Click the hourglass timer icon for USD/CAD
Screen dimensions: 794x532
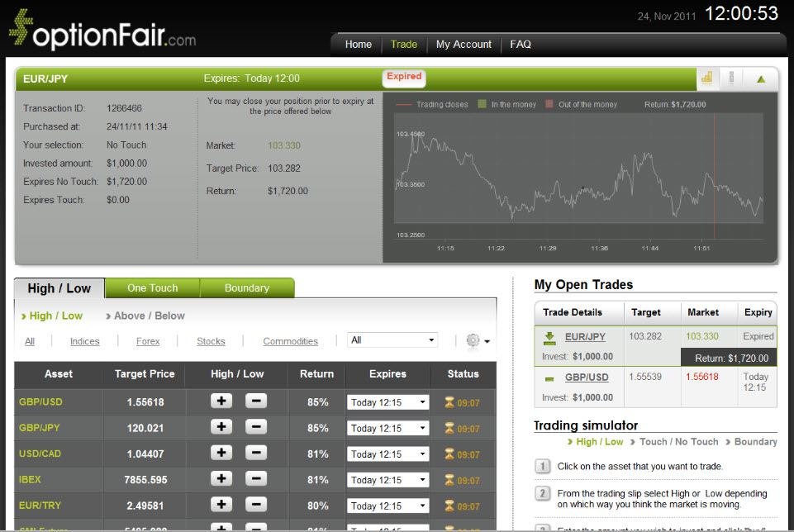(449, 454)
